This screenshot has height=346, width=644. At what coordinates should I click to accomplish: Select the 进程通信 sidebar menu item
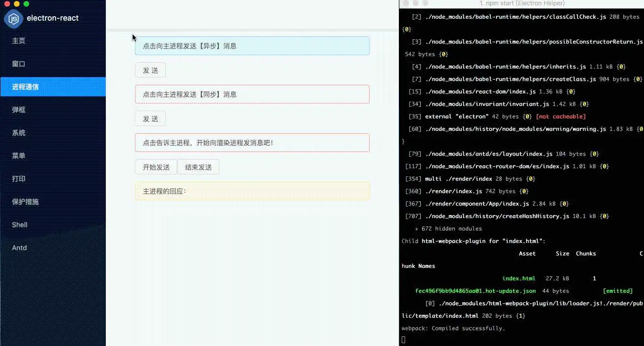pos(53,87)
